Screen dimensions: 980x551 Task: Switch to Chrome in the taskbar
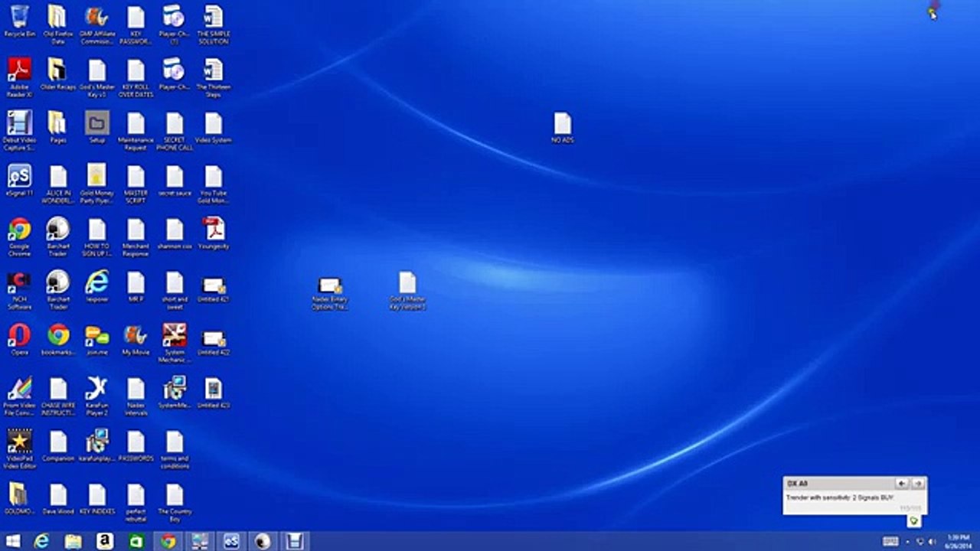(168, 541)
